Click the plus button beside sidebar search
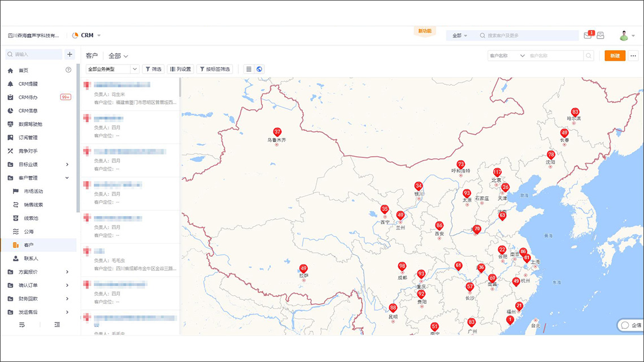The image size is (644, 362). click(x=69, y=54)
